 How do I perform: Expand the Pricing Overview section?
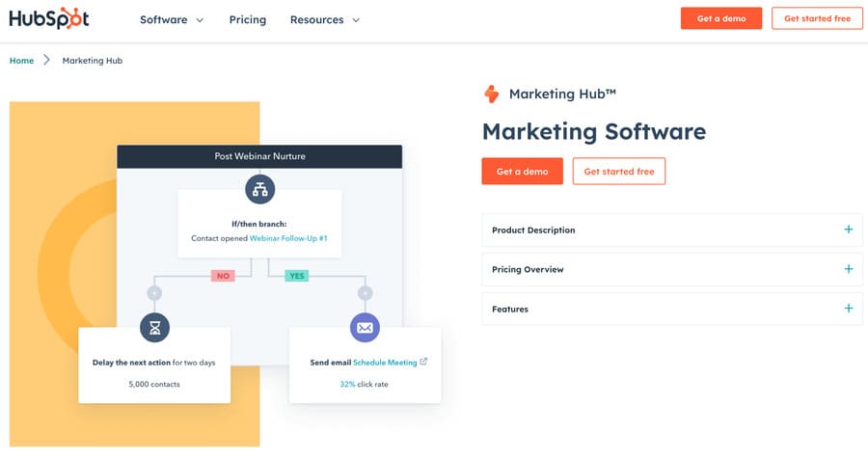[672, 269]
